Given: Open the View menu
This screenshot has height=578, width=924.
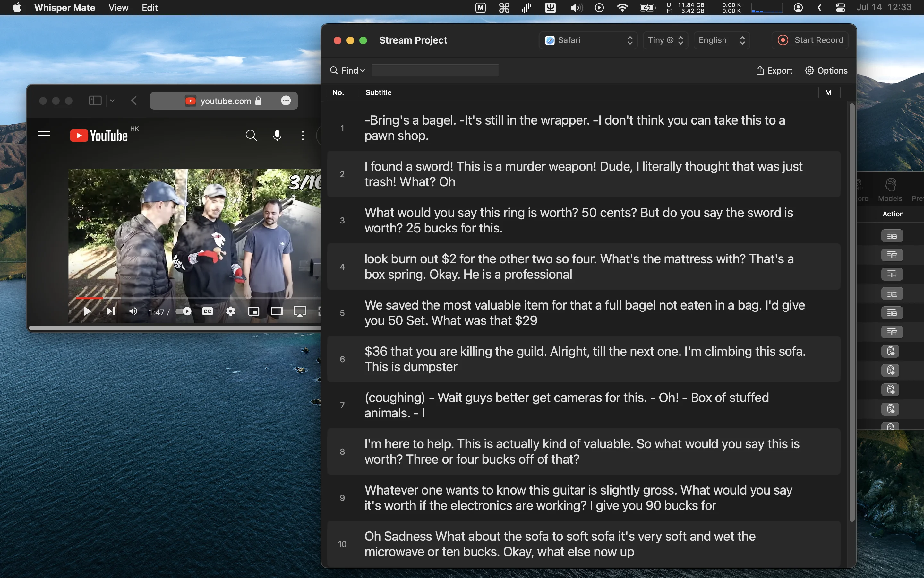Looking at the screenshot, I should [118, 8].
